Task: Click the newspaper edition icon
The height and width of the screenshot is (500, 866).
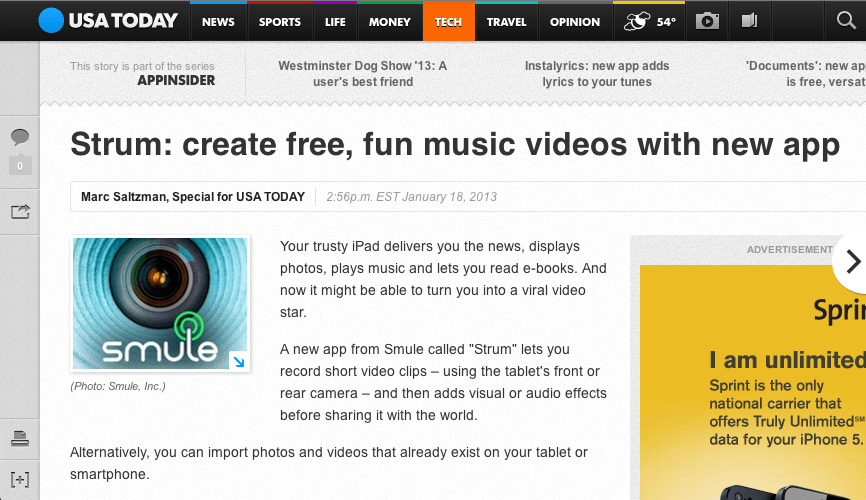Action: 749,21
